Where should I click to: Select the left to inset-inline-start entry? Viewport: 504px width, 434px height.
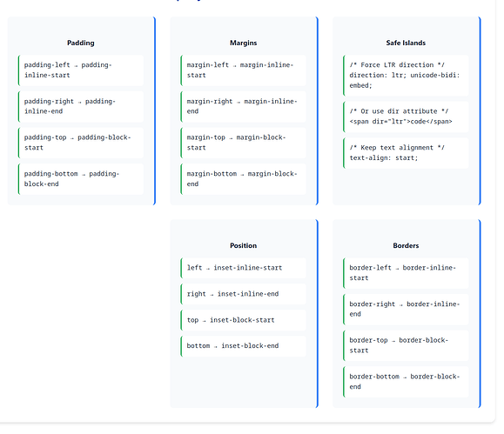pyautogui.click(x=244, y=268)
